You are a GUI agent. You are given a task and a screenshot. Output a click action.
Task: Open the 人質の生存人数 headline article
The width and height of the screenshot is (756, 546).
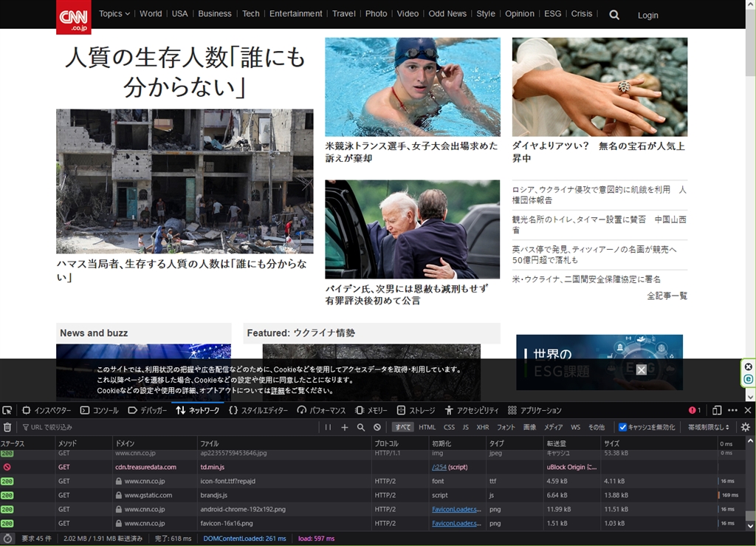[x=185, y=72]
